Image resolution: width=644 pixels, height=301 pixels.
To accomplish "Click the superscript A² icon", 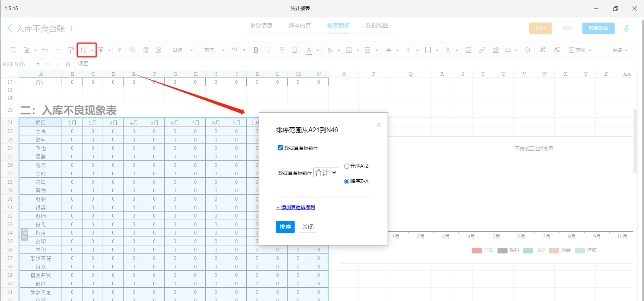I will pos(543,50).
